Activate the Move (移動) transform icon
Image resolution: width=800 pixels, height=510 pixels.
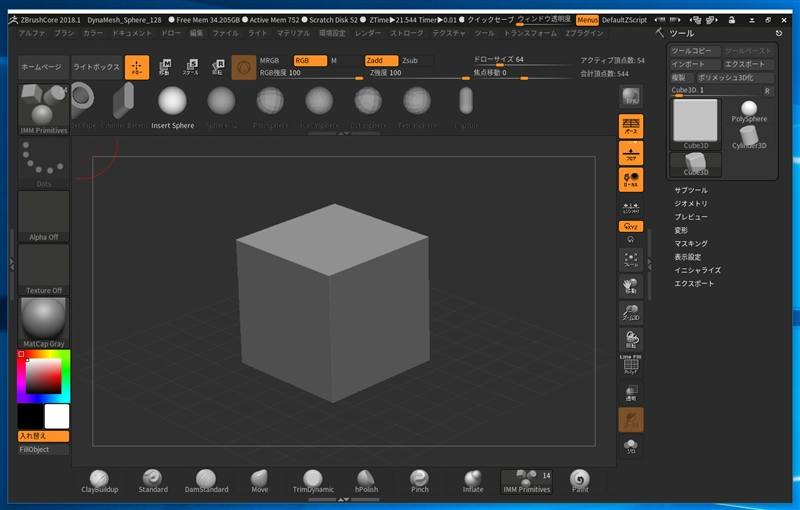tap(164, 67)
